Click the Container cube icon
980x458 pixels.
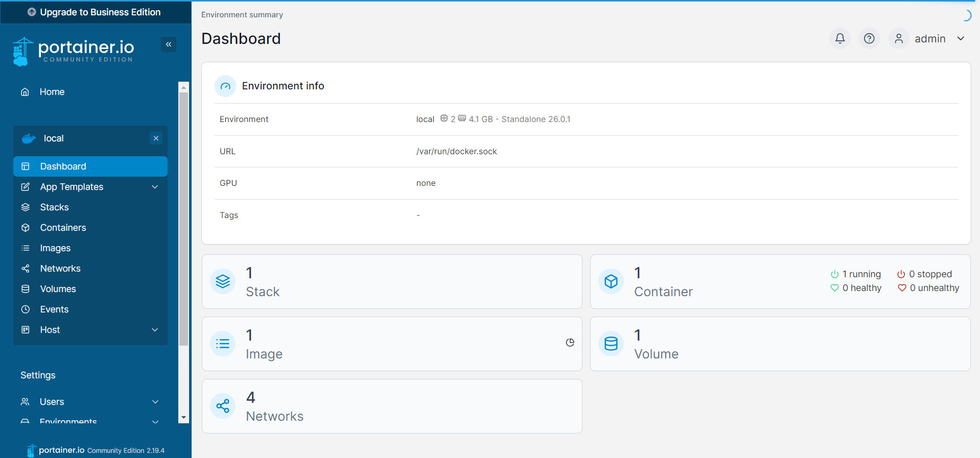pos(611,281)
